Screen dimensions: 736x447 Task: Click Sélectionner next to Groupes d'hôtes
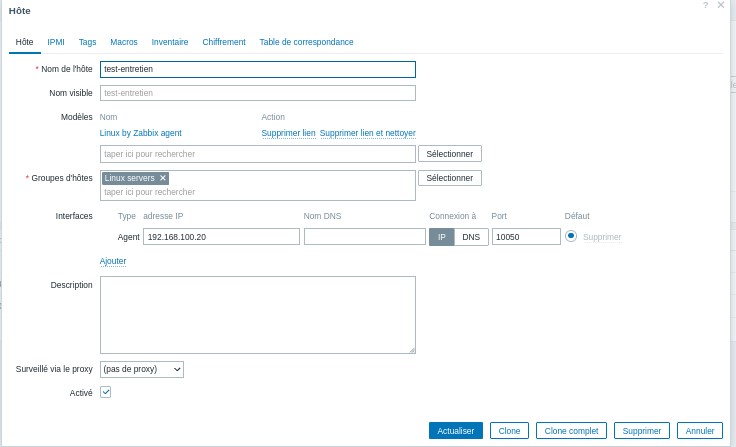click(450, 178)
